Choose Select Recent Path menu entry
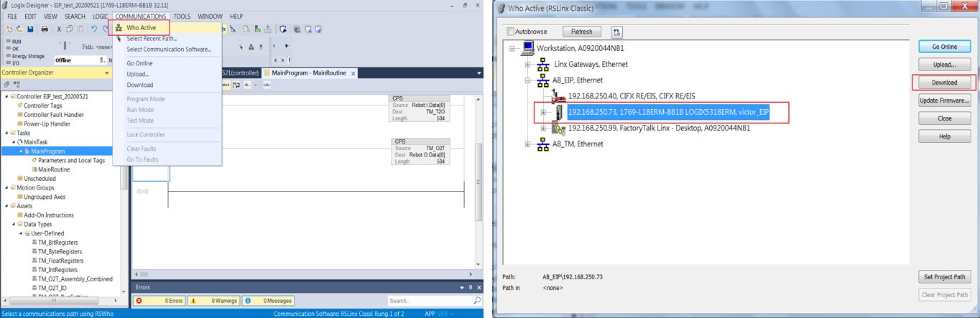The height and width of the screenshot is (318, 980). [x=152, y=39]
